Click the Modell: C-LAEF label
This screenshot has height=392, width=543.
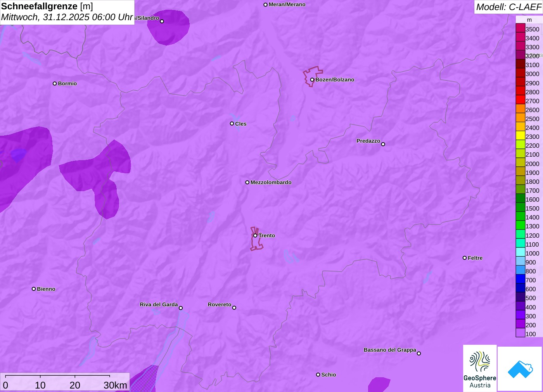tap(508, 7)
